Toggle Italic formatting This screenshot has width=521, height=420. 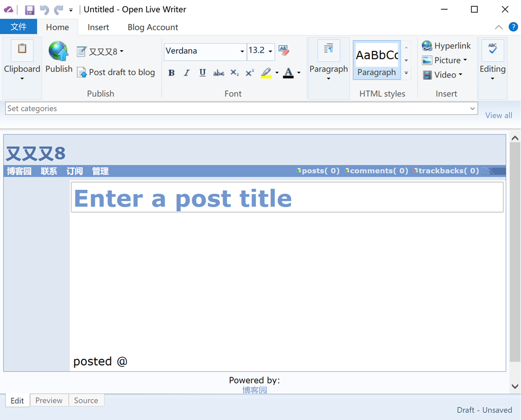[x=187, y=73]
